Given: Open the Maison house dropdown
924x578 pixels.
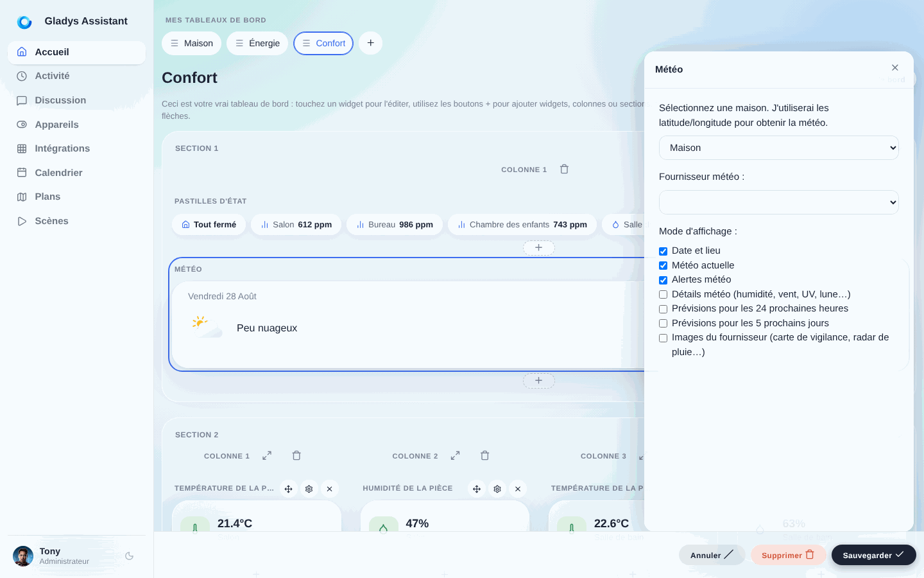Looking at the screenshot, I should (779, 148).
